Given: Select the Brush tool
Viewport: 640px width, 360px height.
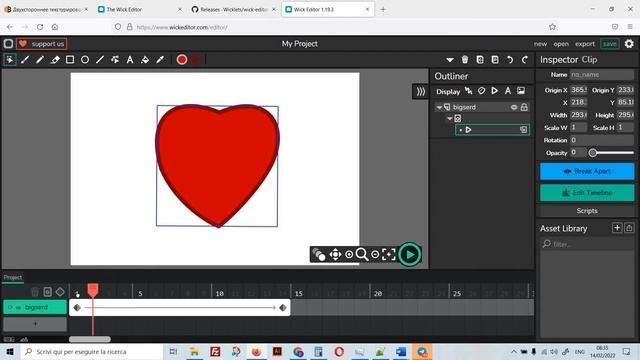Looking at the screenshot, I should pyautogui.click(x=24, y=60).
